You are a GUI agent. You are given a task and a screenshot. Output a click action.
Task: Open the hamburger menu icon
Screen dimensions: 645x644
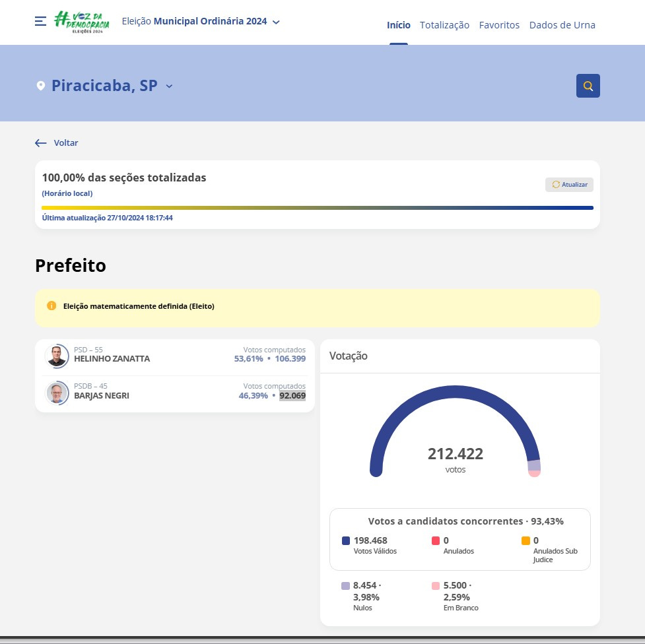[x=40, y=21]
